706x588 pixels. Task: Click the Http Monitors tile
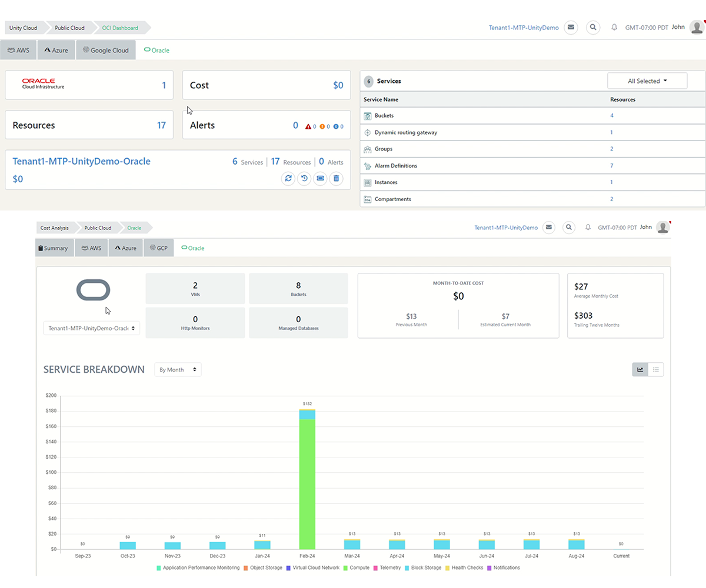tap(195, 323)
